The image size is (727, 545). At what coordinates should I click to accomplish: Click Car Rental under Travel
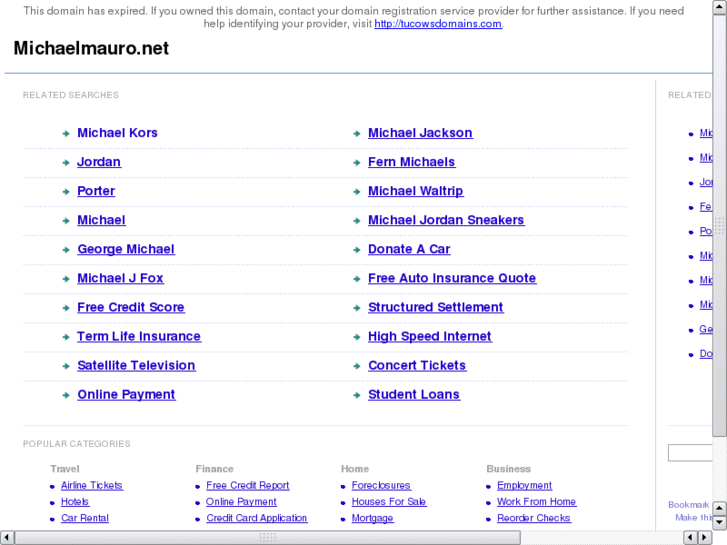click(x=84, y=518)
